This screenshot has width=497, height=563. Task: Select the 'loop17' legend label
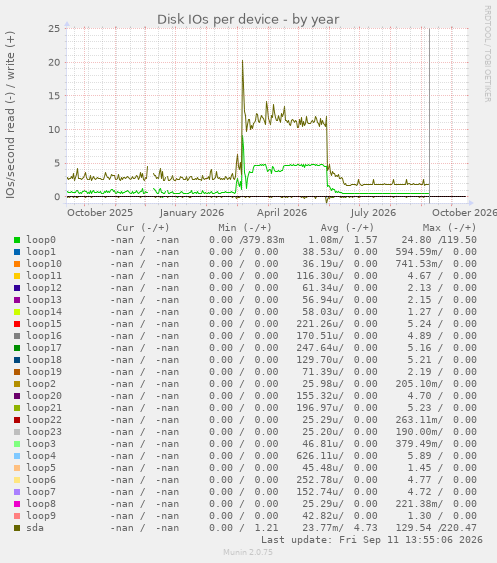click(x=44, y=348)
